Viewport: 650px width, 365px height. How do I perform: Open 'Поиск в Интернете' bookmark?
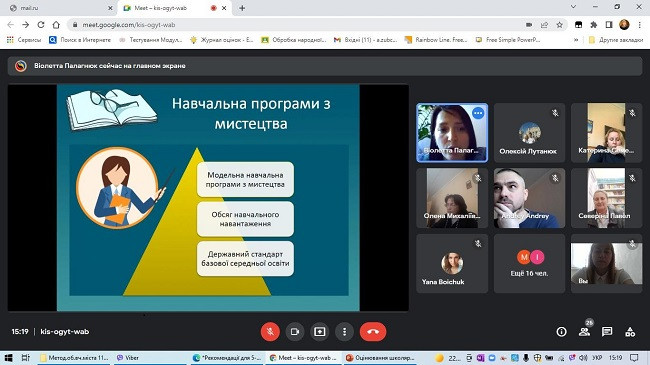pos(80,40)
